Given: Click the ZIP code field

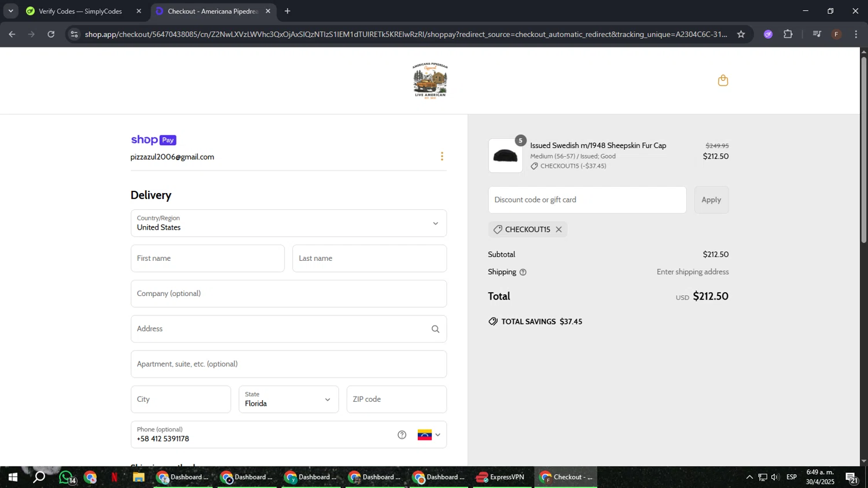Looking at the screenshot, I should click(x=397, y=400).
